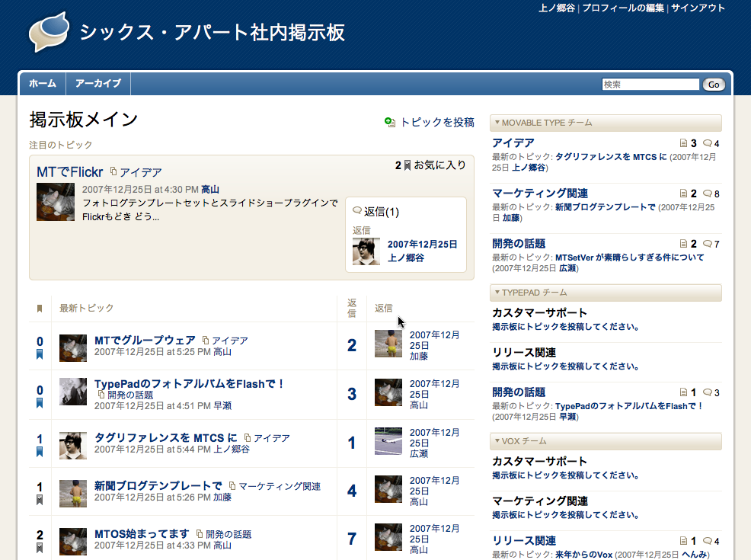Click topics count icon in Movable Type マーケティング関連 row

(683, 194)
